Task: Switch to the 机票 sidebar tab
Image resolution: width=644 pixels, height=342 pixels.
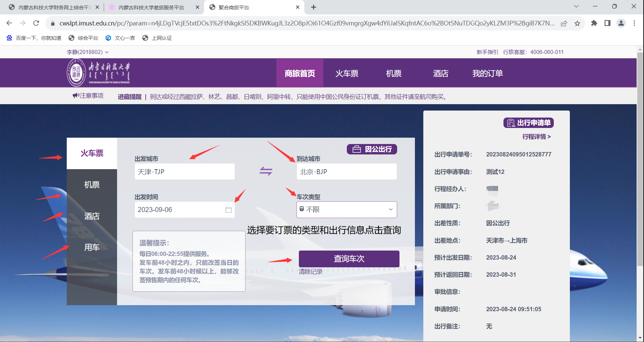Action: [92, 185]
